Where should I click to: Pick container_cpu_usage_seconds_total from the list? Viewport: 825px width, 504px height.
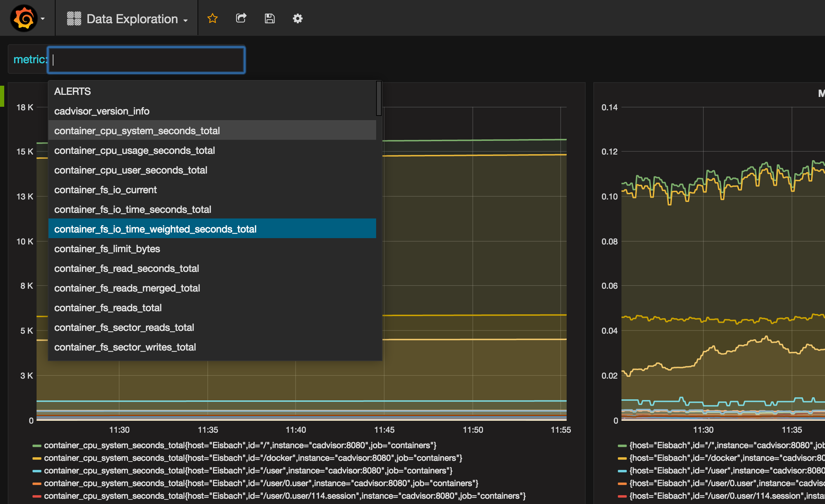(x=134, y=150)
